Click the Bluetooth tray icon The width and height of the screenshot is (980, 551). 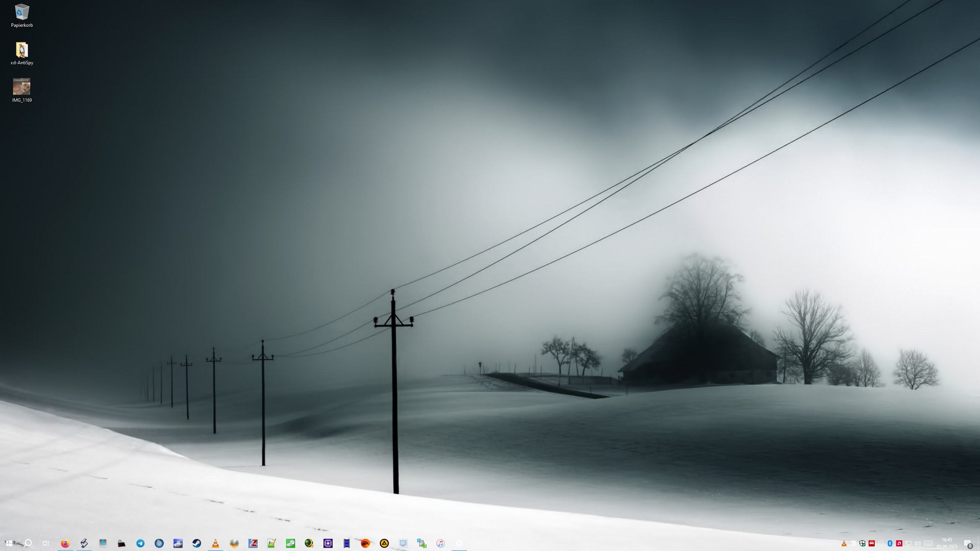click(890, 543)
